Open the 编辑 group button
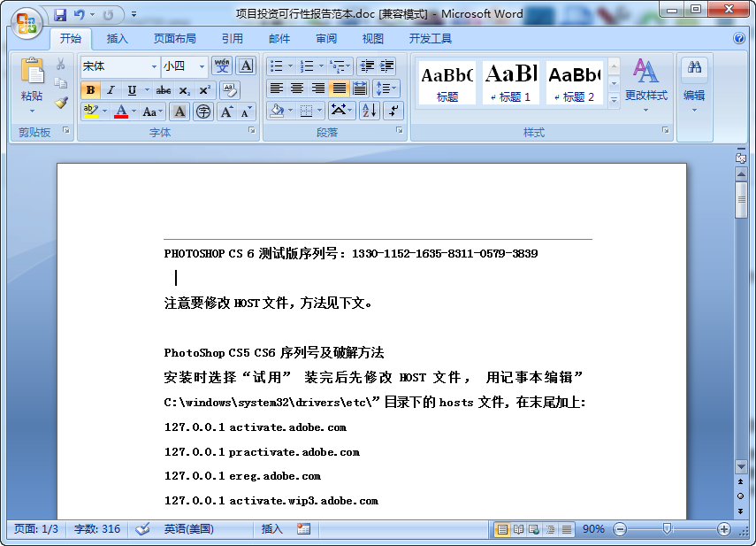This screenshot has height=546, width=756. 694,86
